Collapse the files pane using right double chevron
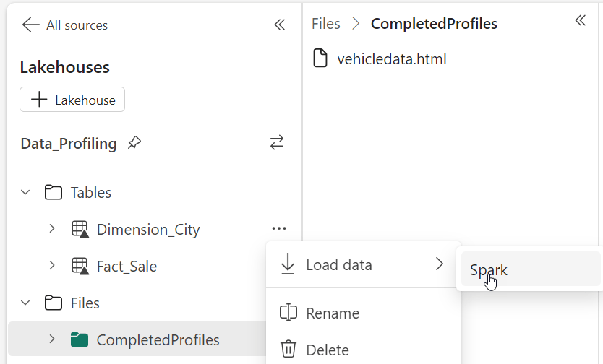 (x=580, y=20)
